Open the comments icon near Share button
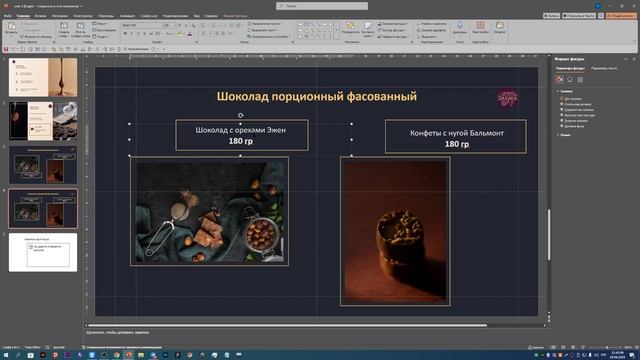640x360 pixels. click(x=601, y=16)
